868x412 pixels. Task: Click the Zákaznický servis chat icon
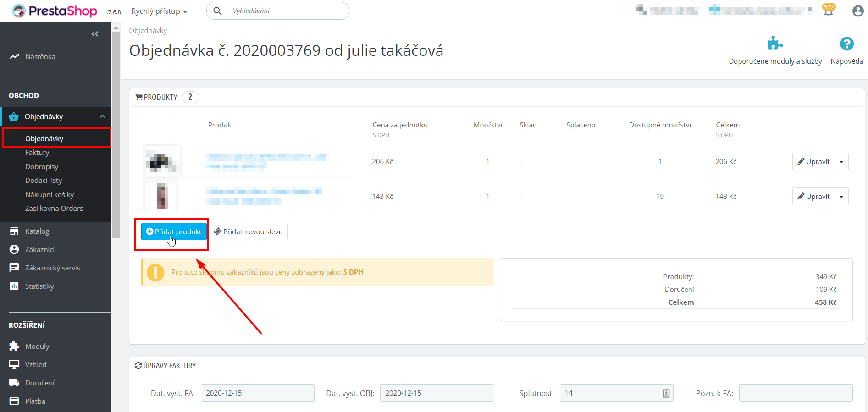[x=14, y=268]
